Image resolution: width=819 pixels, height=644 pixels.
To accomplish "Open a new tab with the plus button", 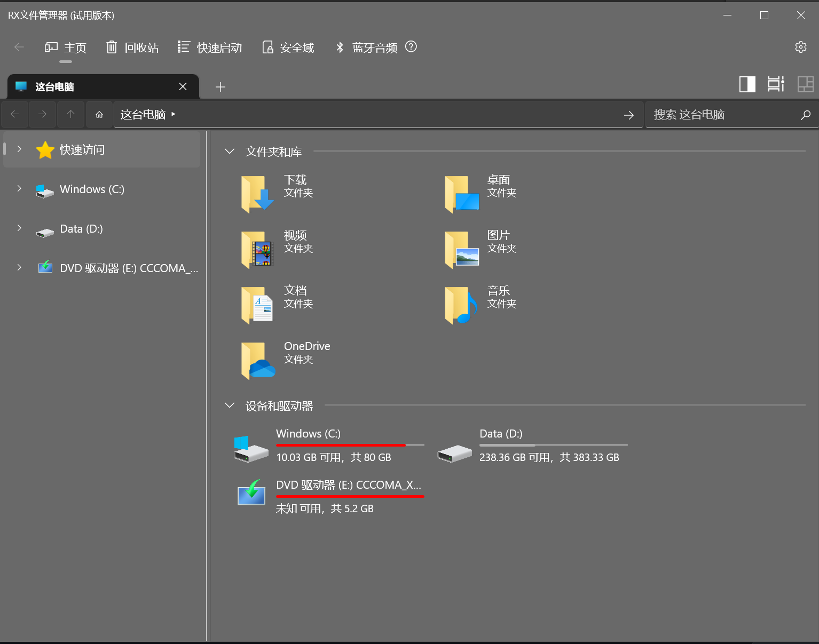I will coord(220,87).
